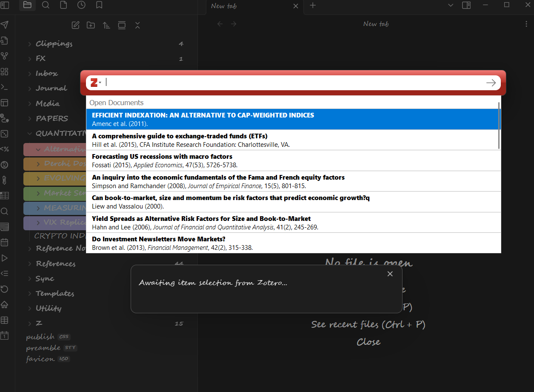This screenshot has width=534, height=392.
Task: Click the Zotero results list scrollbar
Action: 499,126
